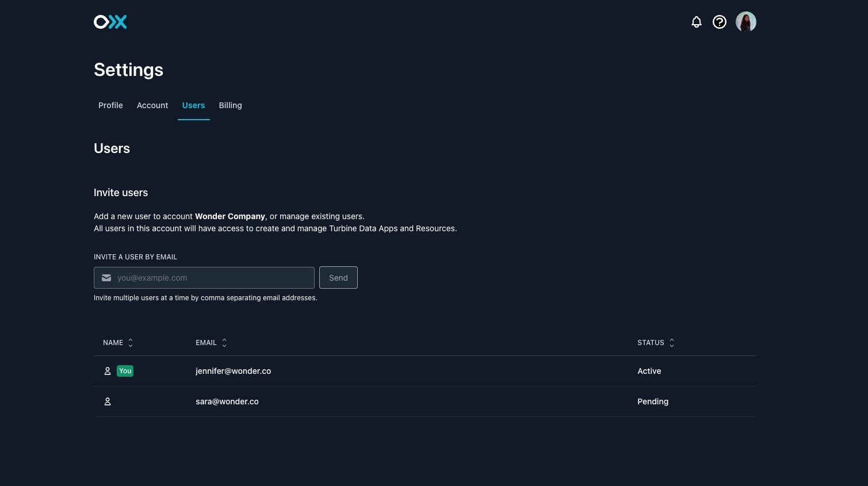Click the profile avatar picture
Viewport: 868px width, 486px height.
click(745, 21)
